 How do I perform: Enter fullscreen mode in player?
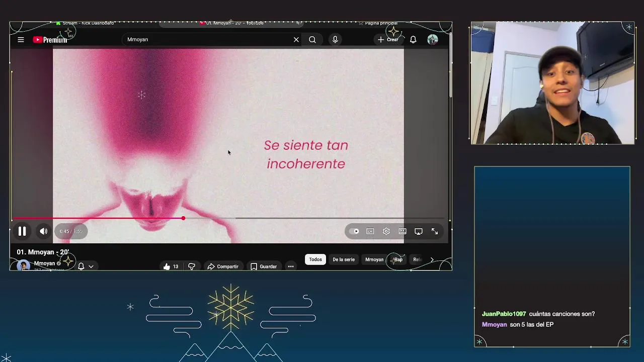[x=435, y=231]
